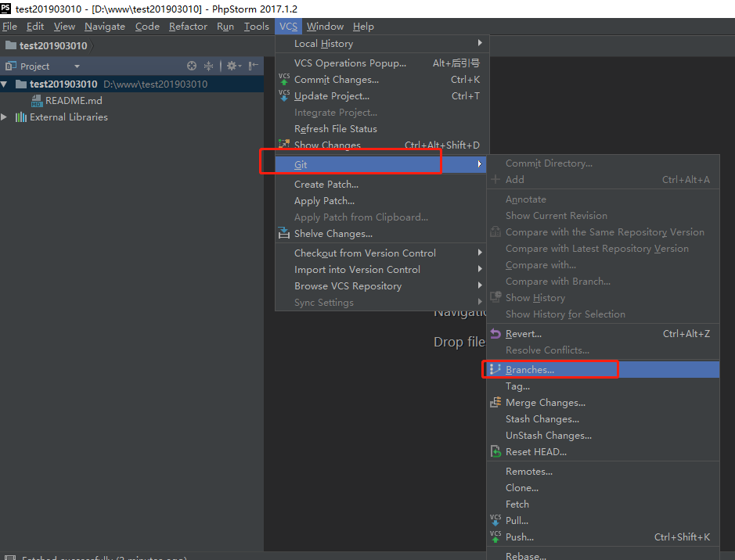Open the Navigate menu
The image size is (735, 560).
[x=105, y=27]
